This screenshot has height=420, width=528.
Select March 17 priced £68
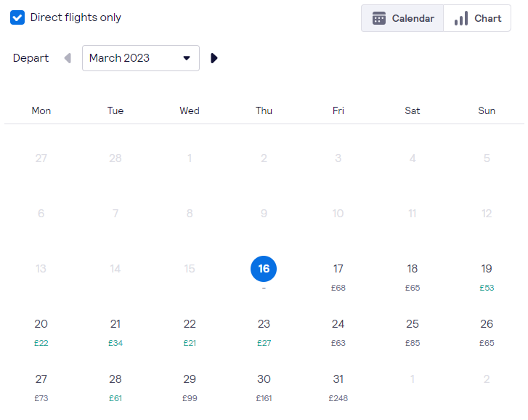[338, 277]
